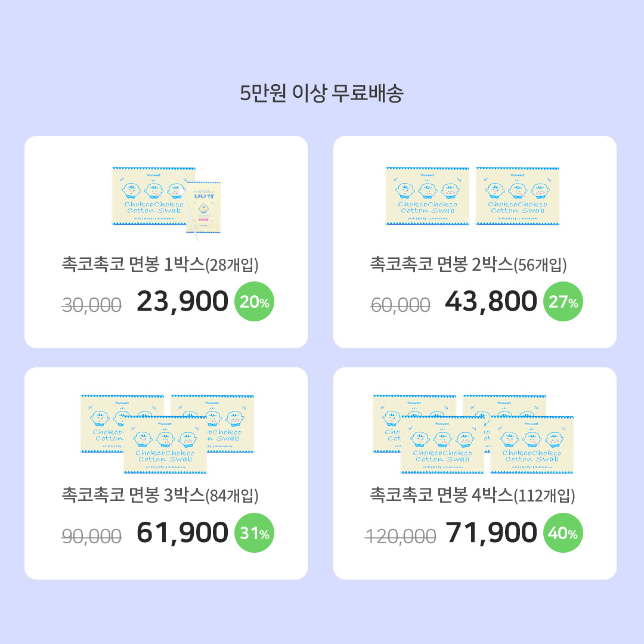This screenshot has width=644, height=644.
Task: Click the green 27% discount badge
Action: click(563, 302)
